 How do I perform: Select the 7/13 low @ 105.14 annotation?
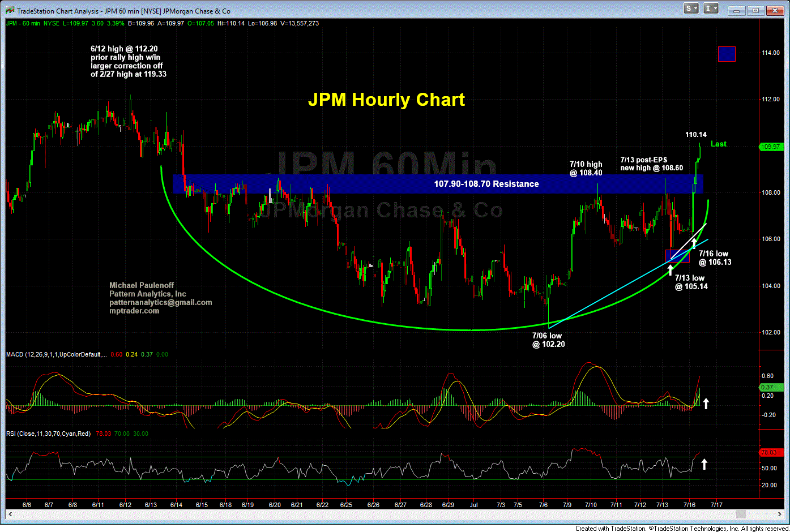coord(691,282)
